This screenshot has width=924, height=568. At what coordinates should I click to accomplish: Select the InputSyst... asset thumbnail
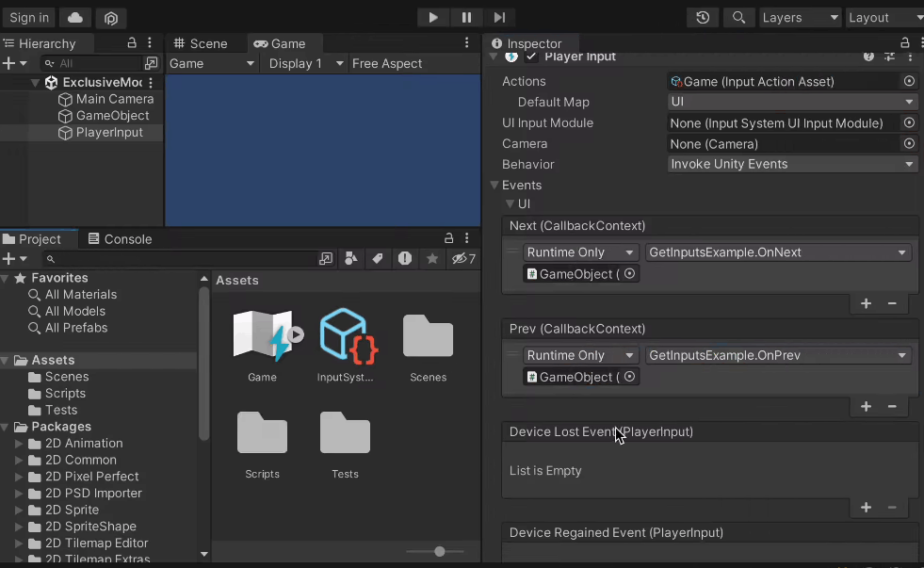[346, 345]
